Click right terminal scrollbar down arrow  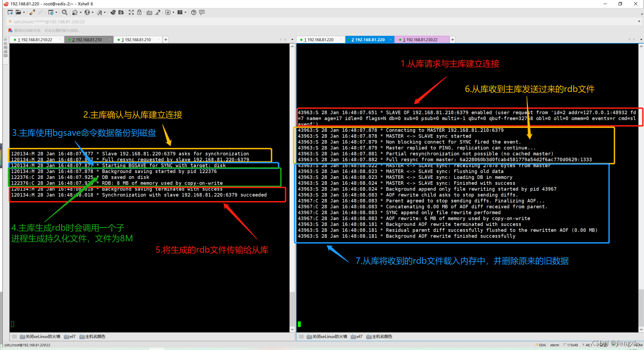tap(641, 329)
